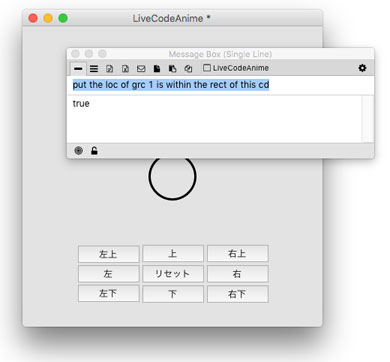The image size is (390, 362).
Task: Close the LiveCodeAnime window
Action: [x=33, y=18]
